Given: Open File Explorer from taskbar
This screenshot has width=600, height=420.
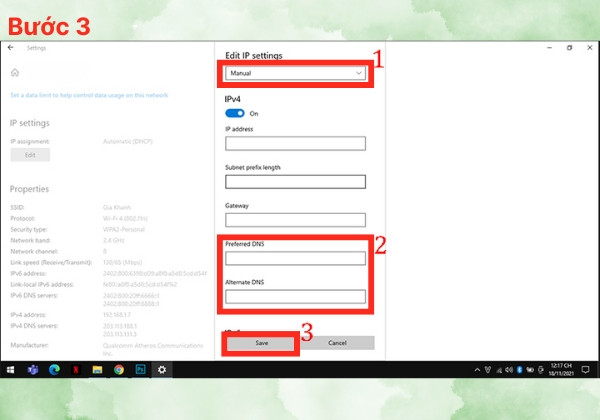Looking at the screenshot, I should coord(97,370).
